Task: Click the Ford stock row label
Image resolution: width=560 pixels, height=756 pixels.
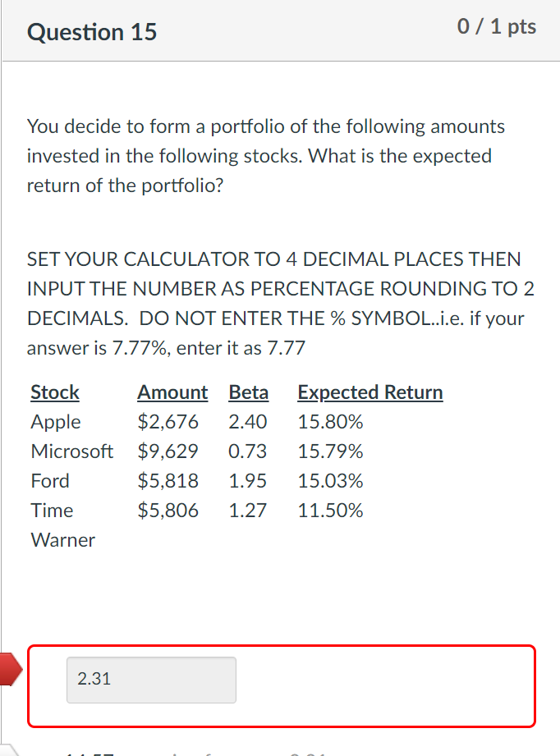Action: pyautogui.click(x=49, y=481)
